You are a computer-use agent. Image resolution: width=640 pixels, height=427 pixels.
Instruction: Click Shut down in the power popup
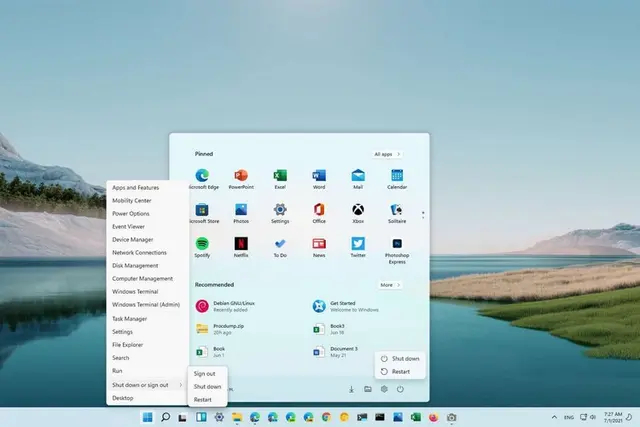[x=400, y=358]
